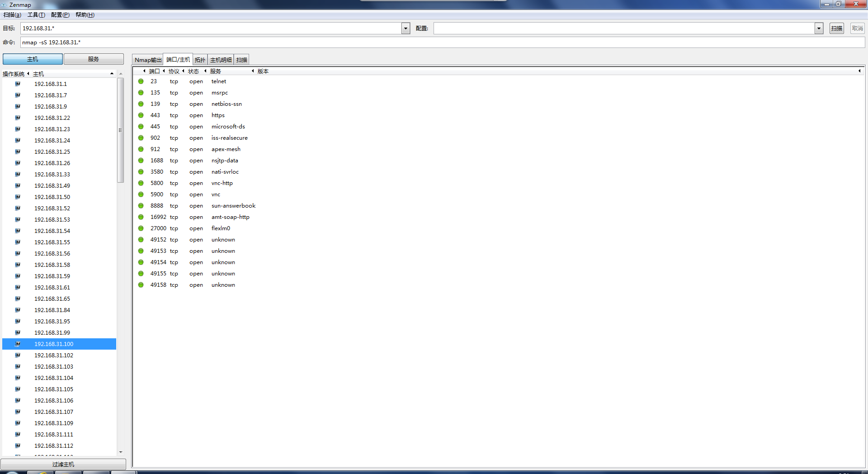Click the netbios-ssn service entry
The width and height of the screenshot is (868, 474).
tap(226, 104)
